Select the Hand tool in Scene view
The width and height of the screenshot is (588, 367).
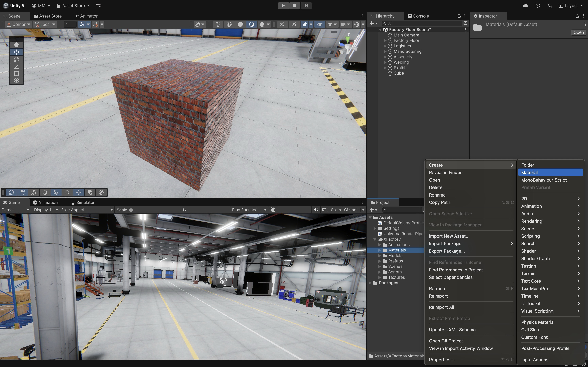point(16,45)
